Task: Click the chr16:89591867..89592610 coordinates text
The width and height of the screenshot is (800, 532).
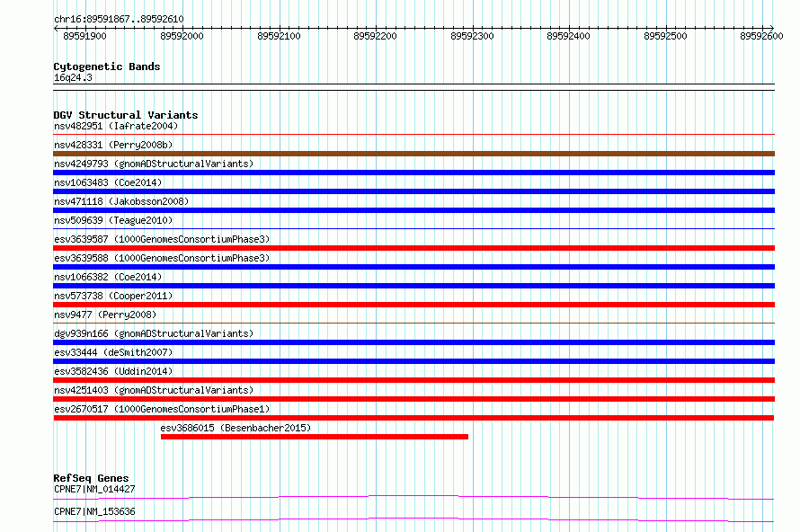Action: click(x=119, y=19)
